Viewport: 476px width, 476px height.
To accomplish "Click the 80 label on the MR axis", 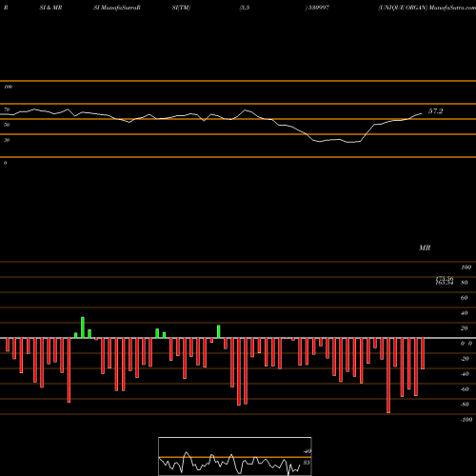I will point(465,283).
